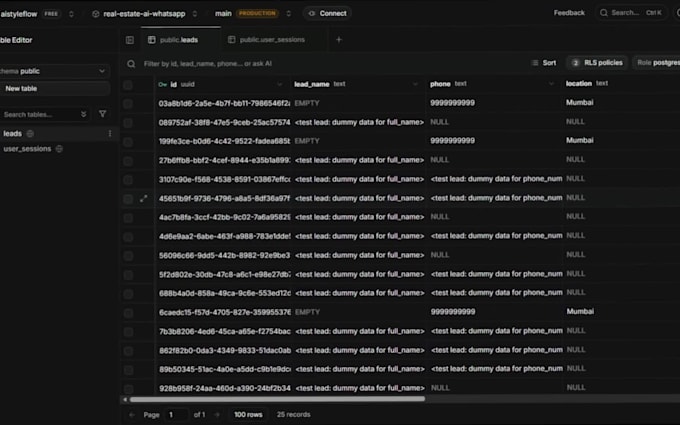Check the row starting 089752af
680x425 pixels.
pyautogui.click(x=128, y=123)
